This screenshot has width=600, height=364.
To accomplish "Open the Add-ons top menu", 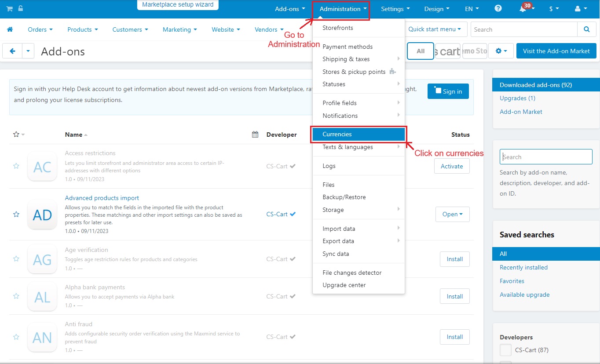I will point(290,9).
